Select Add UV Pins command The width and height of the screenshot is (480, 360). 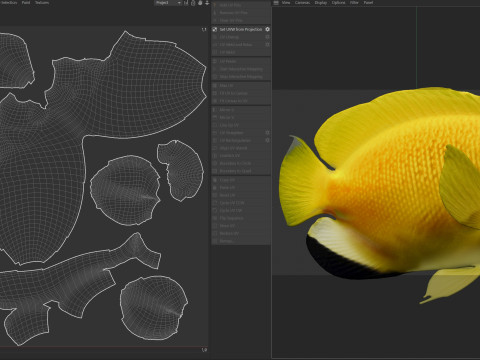pos(241,5)
